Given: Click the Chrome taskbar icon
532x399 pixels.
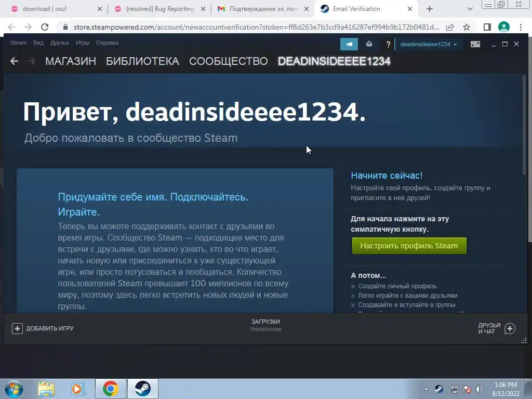Looking at the screenshot, I should [111, 389].
